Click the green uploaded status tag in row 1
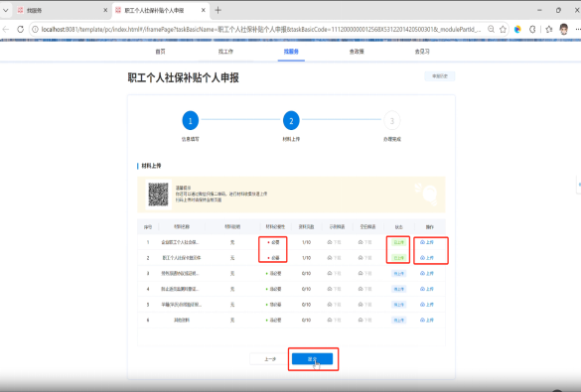Image resolution: width=581 pixels, height=392 pixels. pyautogui.click(x=398, y=242)
